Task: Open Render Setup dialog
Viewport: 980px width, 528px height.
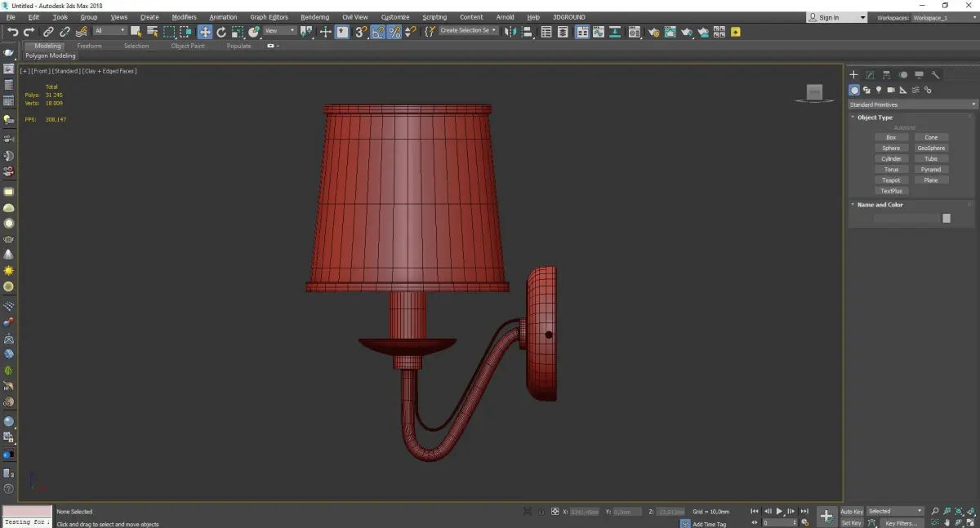Action: [654, 32]
